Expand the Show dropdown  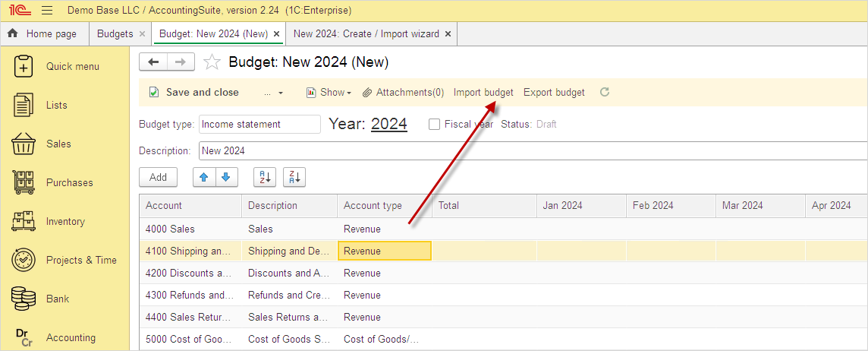[329, 93]
